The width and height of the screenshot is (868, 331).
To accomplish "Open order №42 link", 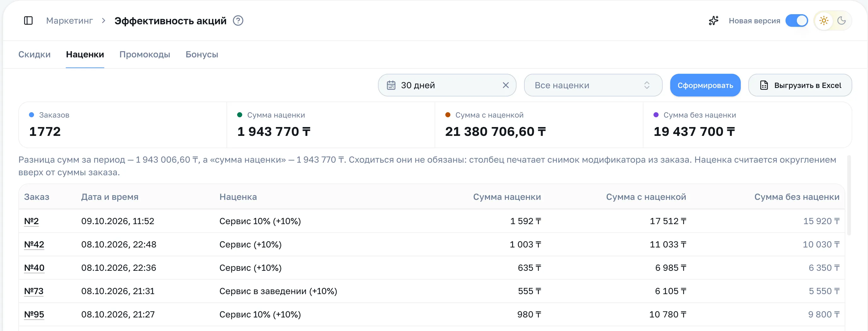I will [34, 244].
